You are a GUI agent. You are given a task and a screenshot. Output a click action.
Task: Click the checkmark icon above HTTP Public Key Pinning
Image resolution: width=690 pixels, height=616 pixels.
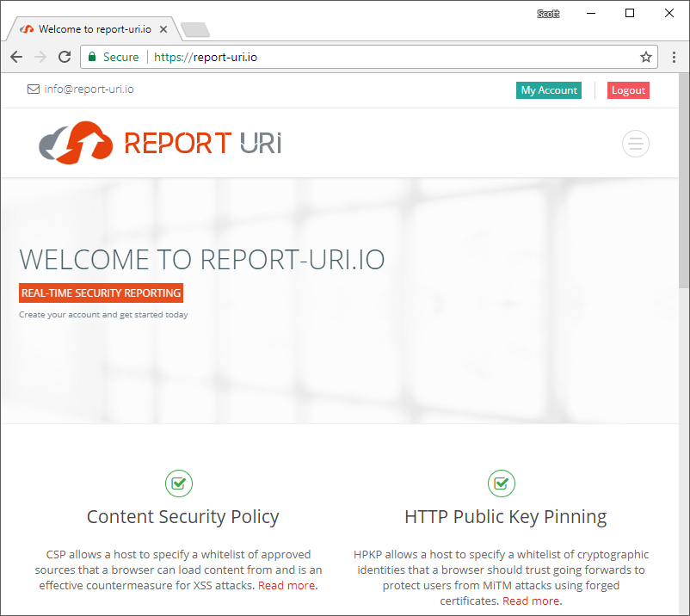click(x=502, y=484)
